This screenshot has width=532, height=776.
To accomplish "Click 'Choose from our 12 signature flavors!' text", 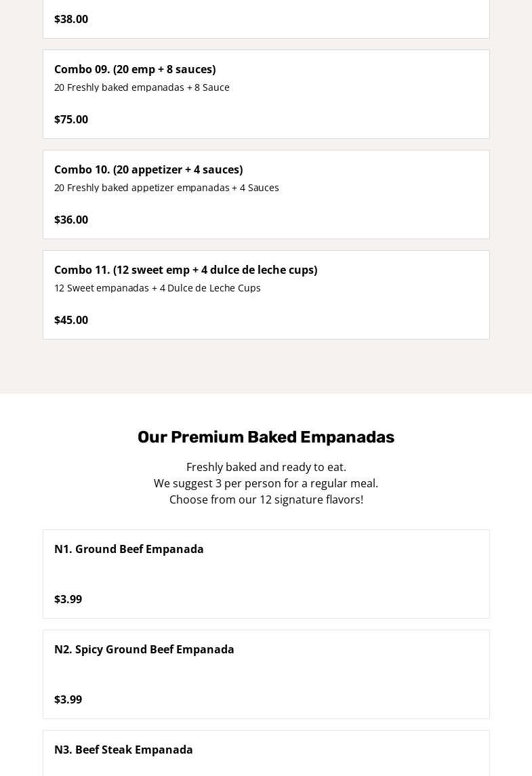I will 266,499.
